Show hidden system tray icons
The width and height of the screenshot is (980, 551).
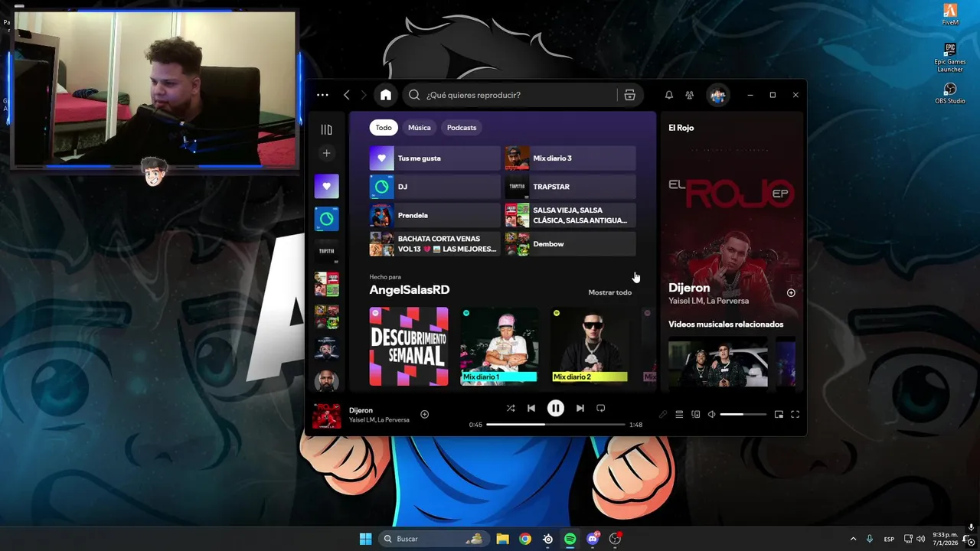point(853,539)
